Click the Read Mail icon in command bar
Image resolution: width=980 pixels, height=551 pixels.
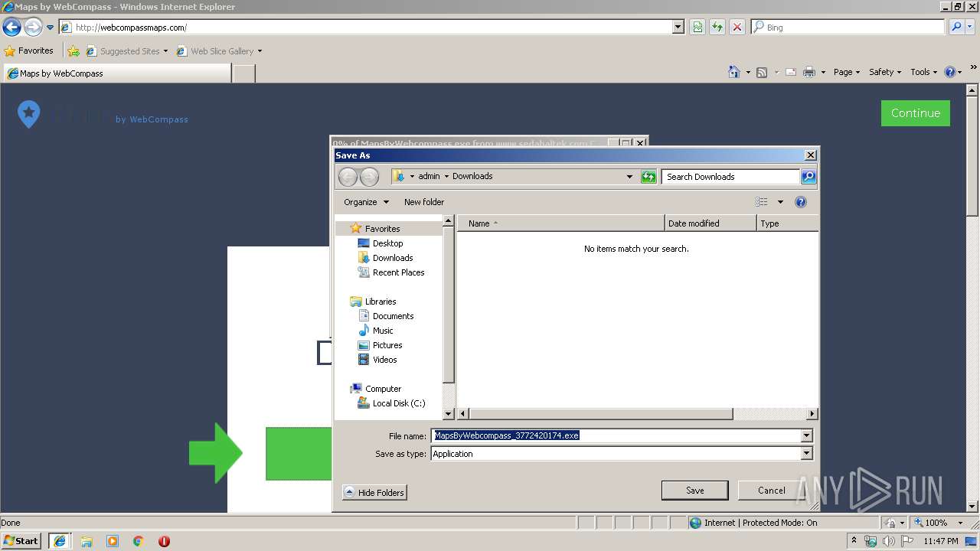(x=790, y=72)
